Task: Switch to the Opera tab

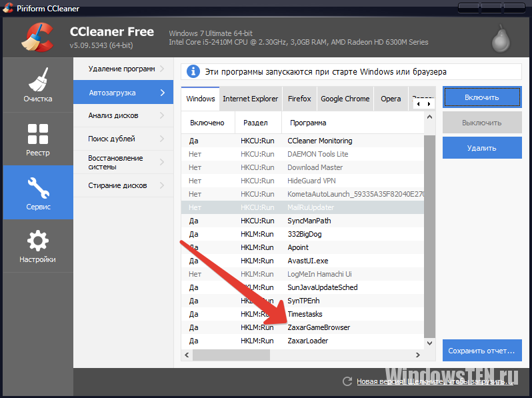Action: (391, 99)
